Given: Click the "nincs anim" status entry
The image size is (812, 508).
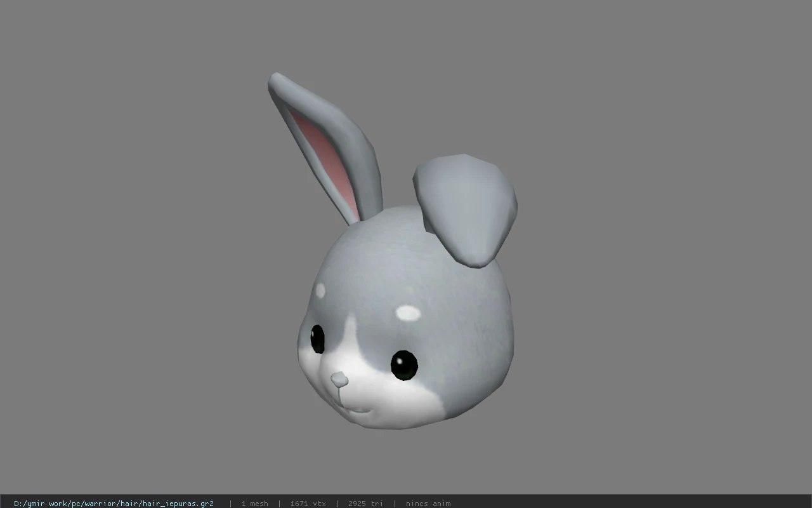Looking at the screenshot, I should click(x=428, y=504).
